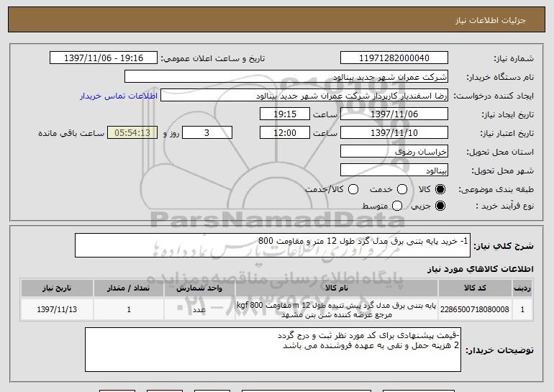Click the unit cell عدد

point(199,309)
